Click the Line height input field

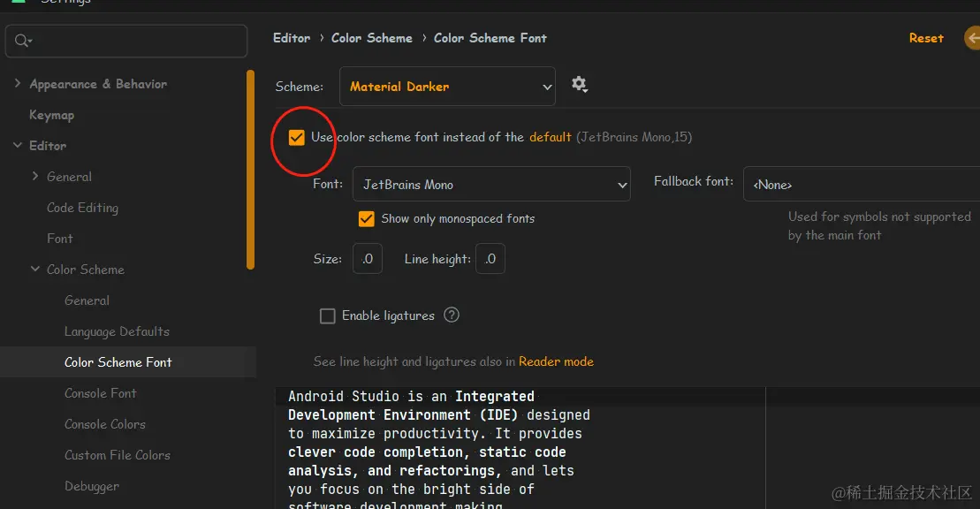tap(490, 258)
